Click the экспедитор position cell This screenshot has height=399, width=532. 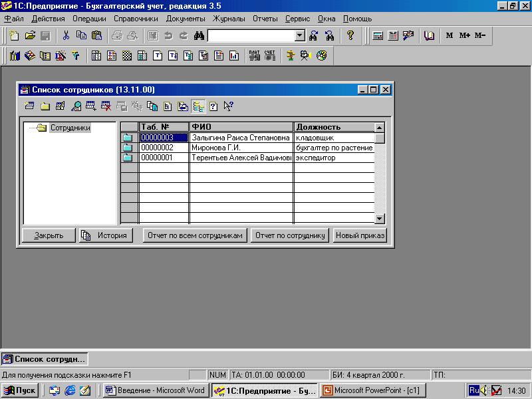[x=334, y=158]
